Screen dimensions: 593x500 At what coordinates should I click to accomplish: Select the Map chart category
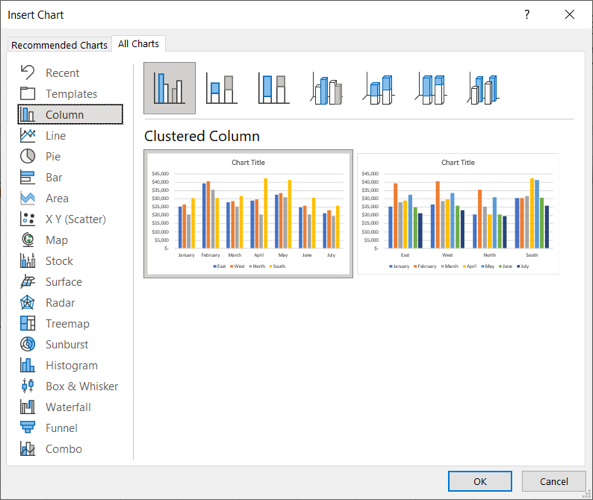pos(70,240)
